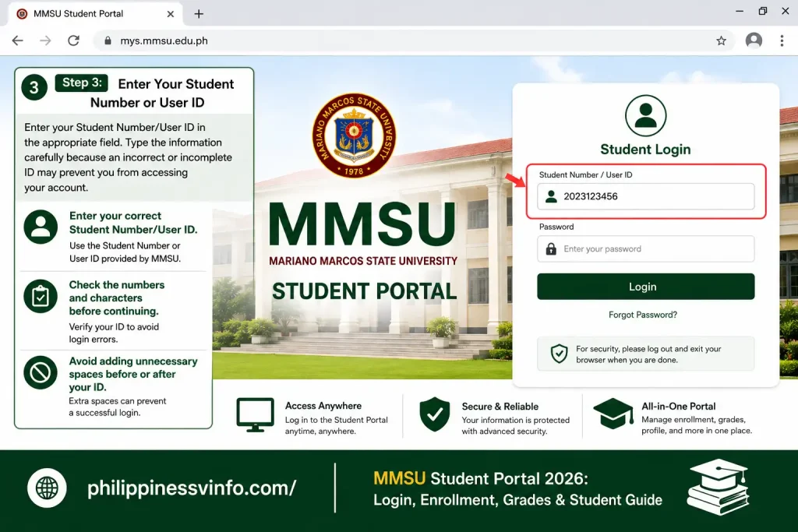Click the philippinessvinfo.com/ footer text
The width and height of the screenshot is (798, 532).
(x=192, y=488)
